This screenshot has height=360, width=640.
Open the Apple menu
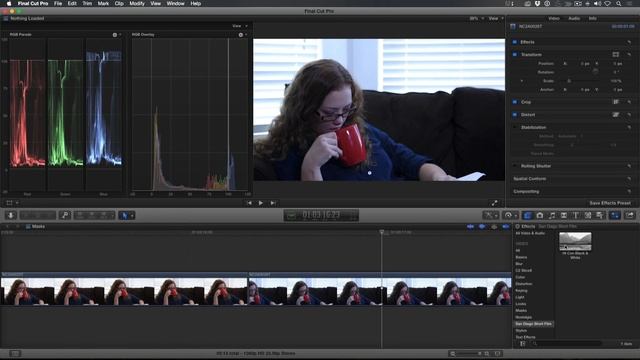[x=9, y=3]
